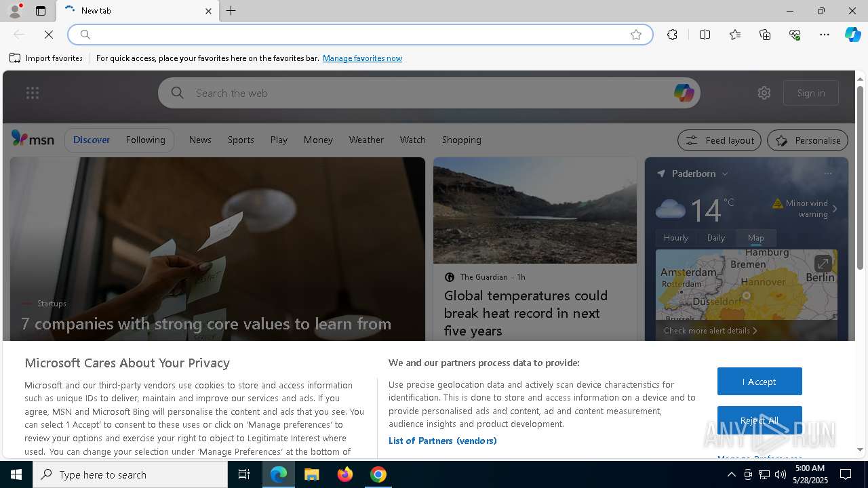The width and height of the screenshot is (868, 488).
Task: Launch Google Chrome from the taskbar
Action: [x=378, y=474]
